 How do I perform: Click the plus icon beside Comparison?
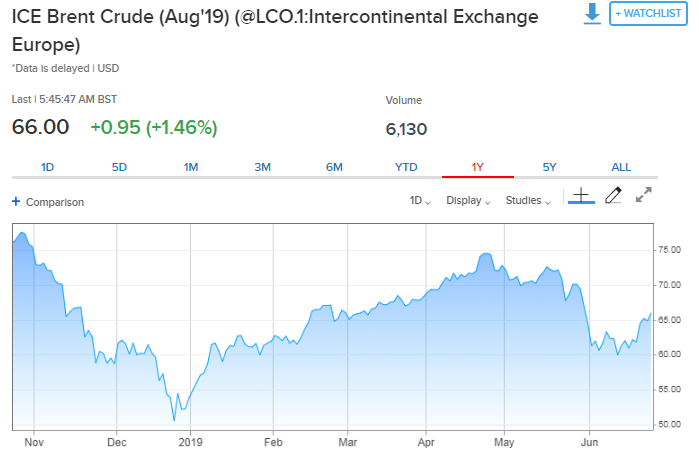click(x=16, y=201)
